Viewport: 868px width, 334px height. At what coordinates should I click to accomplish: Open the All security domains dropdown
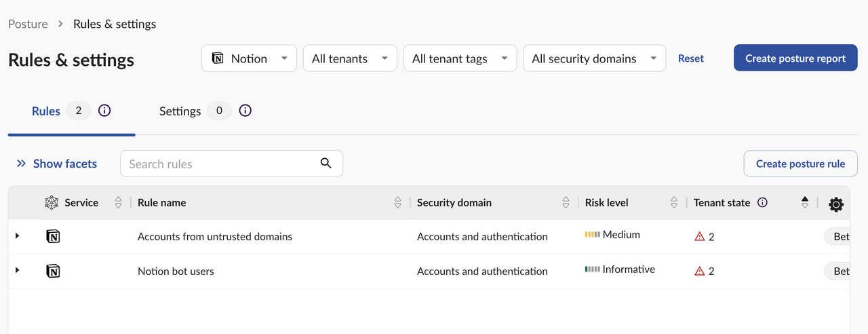[x=594, y=58]
